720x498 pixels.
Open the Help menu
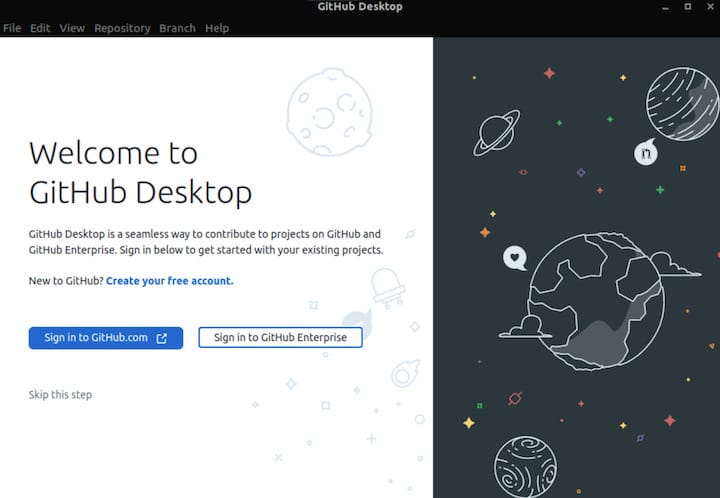pos(217,28)
